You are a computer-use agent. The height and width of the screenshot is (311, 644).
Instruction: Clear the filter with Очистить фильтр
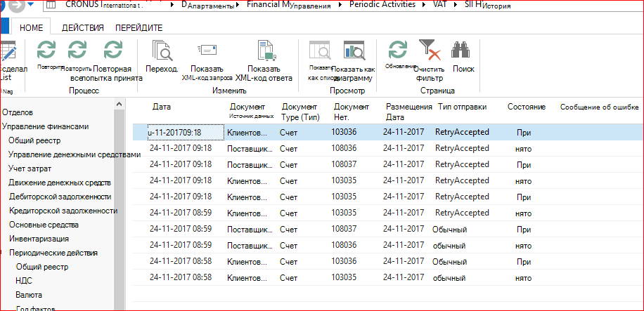(430, 50)
